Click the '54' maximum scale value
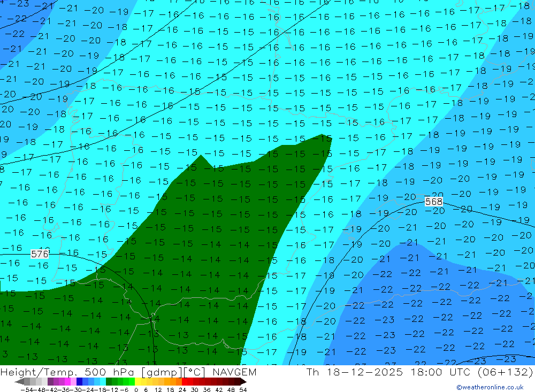Image resolution: width=535 pixels, height=392 pixels. tap(243, 390)
